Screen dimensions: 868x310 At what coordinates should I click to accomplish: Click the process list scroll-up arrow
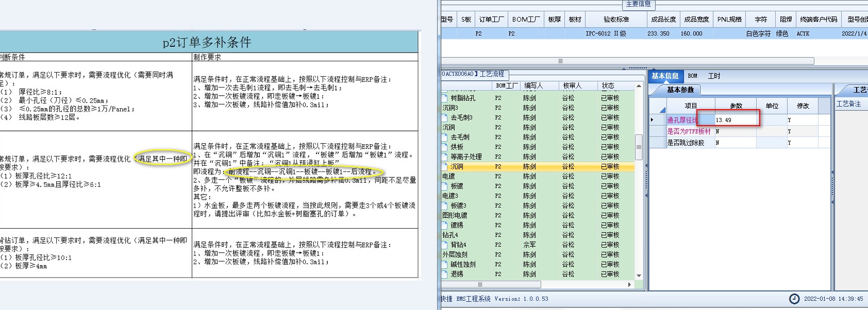coord(639,86)
